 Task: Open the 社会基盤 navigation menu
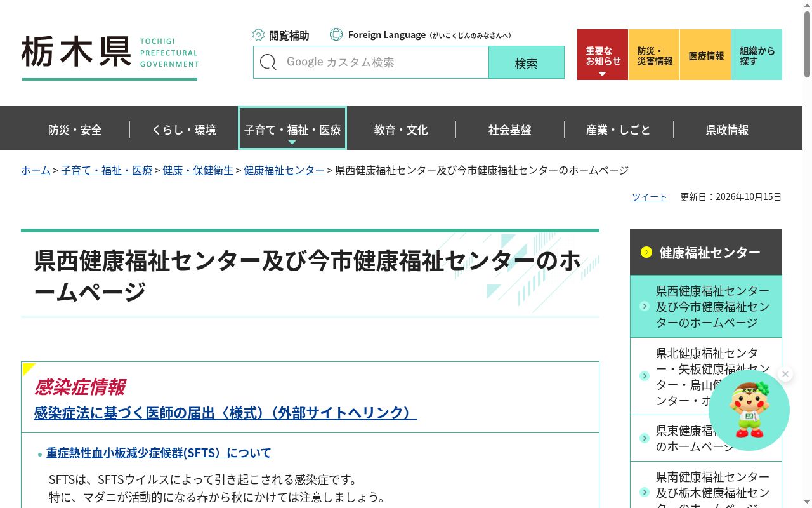coord(510,130)
